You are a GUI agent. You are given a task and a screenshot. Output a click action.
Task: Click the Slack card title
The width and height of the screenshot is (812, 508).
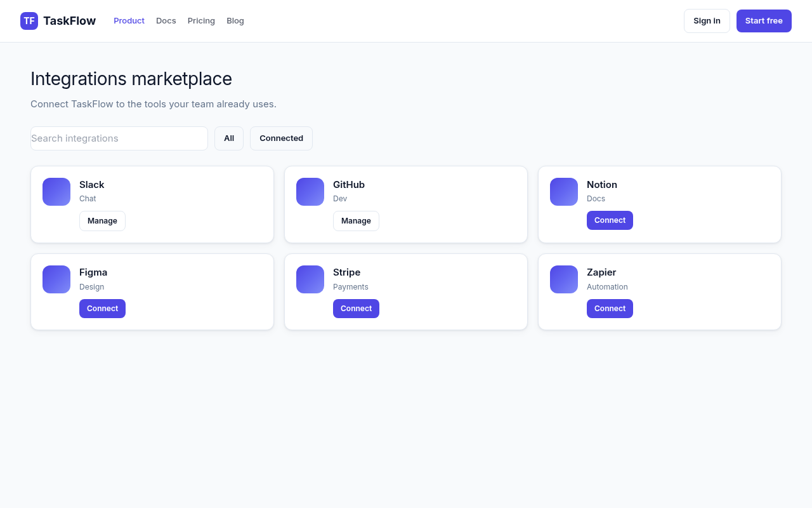coord(92,185)
